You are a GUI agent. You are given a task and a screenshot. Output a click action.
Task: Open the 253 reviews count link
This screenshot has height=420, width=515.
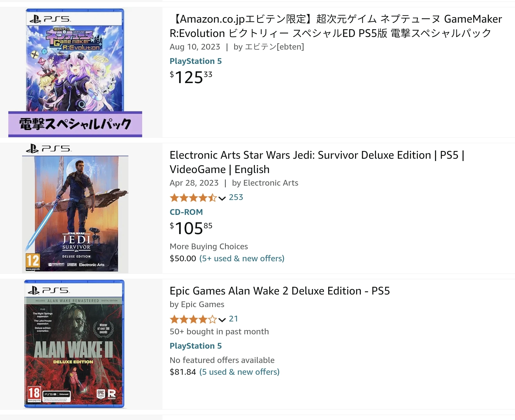[x=236, y=197]
